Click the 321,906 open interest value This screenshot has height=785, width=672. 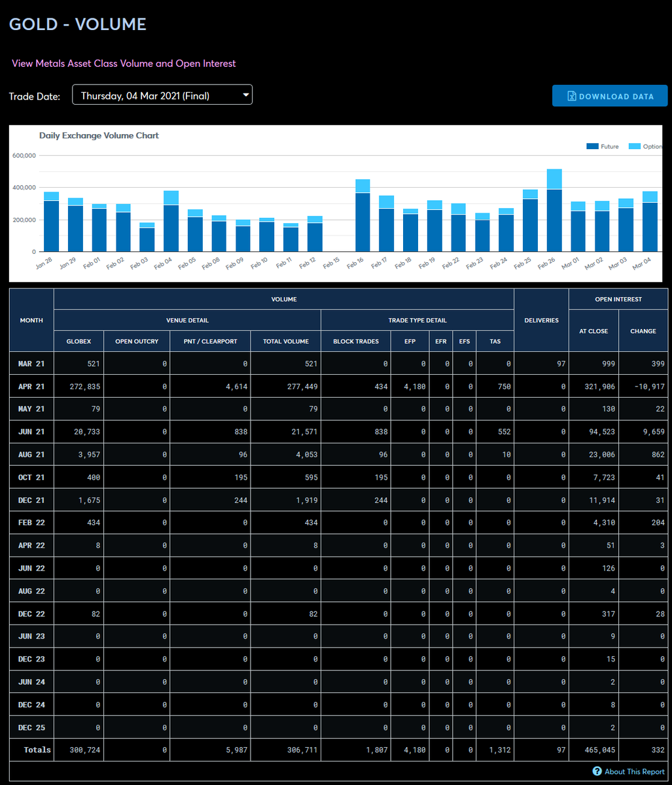(599, 387)
